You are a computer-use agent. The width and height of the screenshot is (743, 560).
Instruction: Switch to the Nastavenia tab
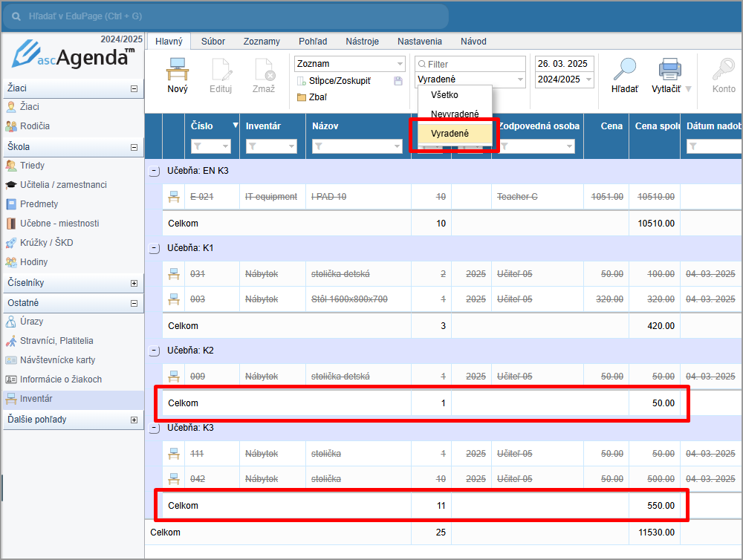coord(419,42)
